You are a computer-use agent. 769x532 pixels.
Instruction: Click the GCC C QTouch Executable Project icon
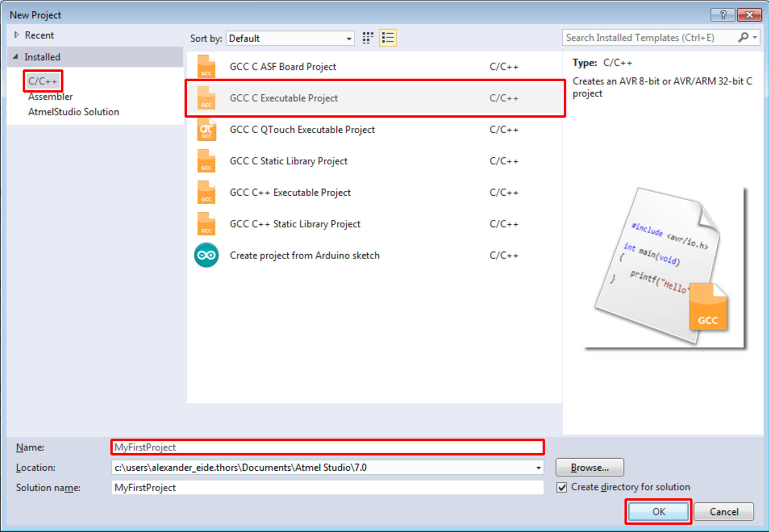coord(206,130)
